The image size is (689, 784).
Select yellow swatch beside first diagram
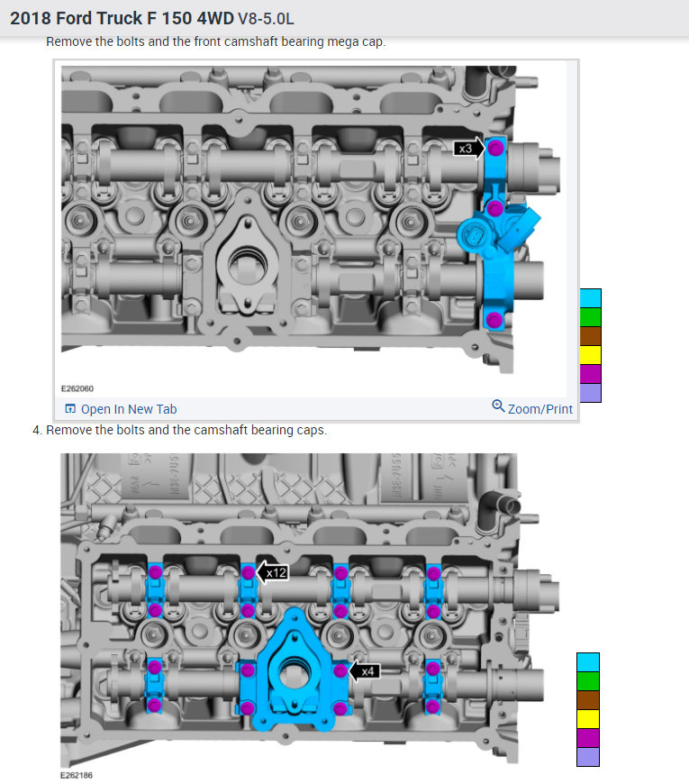(591, 355)
